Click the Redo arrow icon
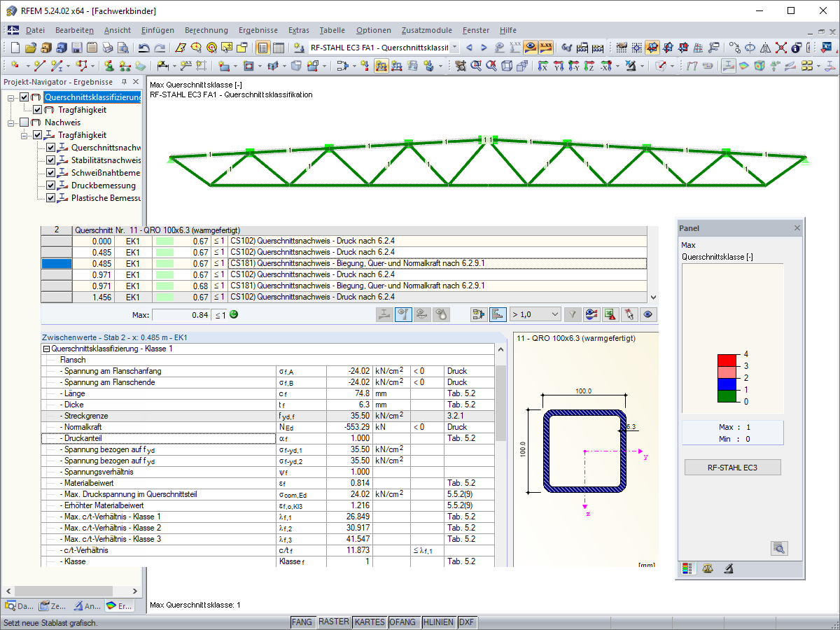The width and height of the screenshot is (840, 630). click(160, 48)
